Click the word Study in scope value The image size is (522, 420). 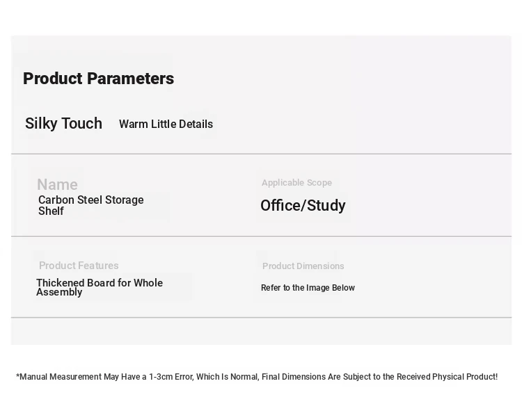click(326, 206)
